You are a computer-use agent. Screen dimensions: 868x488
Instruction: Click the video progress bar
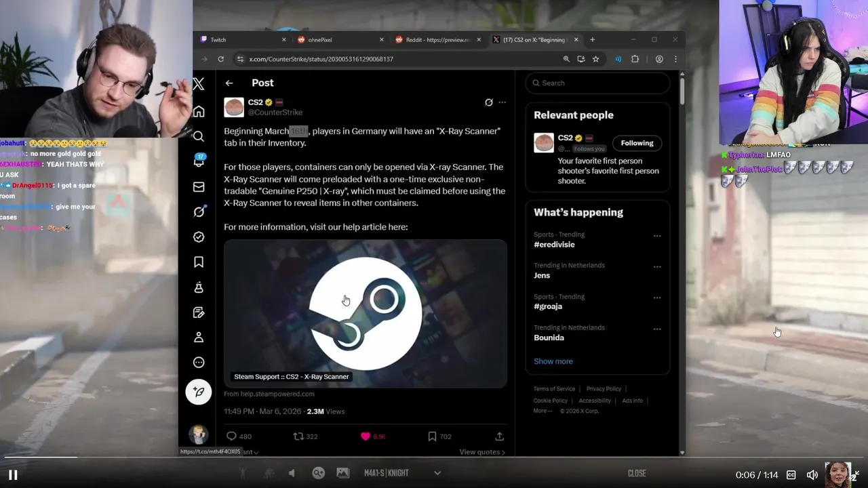(x=434, y=457)
